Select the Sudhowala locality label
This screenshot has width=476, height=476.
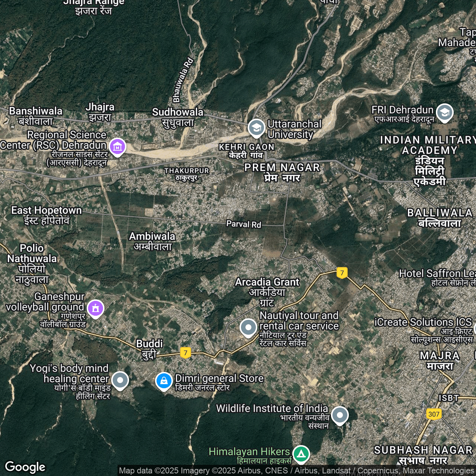click(x=178, y=117)
